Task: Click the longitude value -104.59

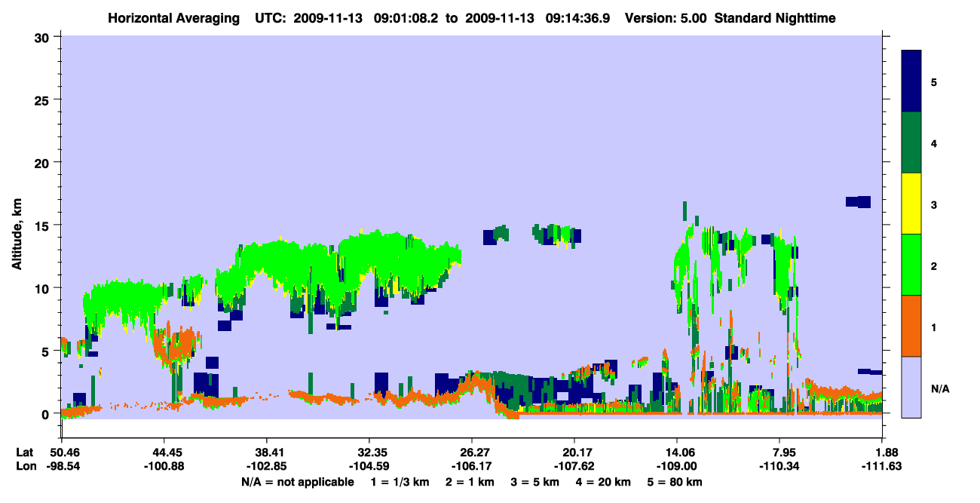Action: click(369, 467)
